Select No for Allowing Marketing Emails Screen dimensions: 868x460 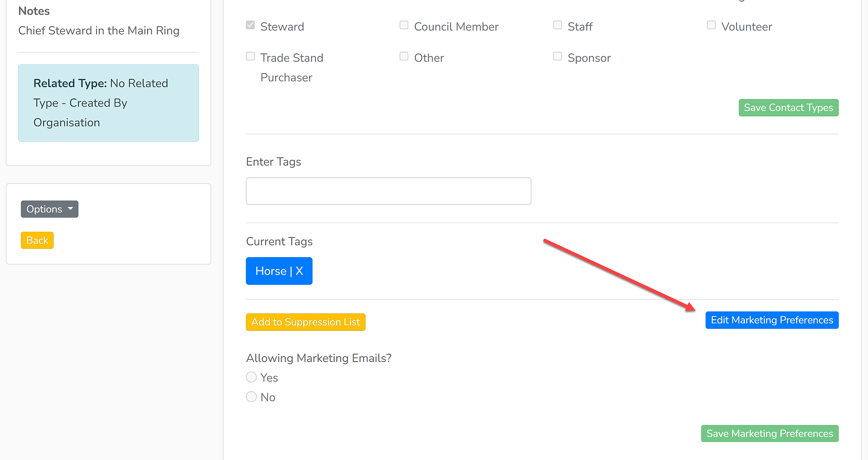(x=251, y=397)
